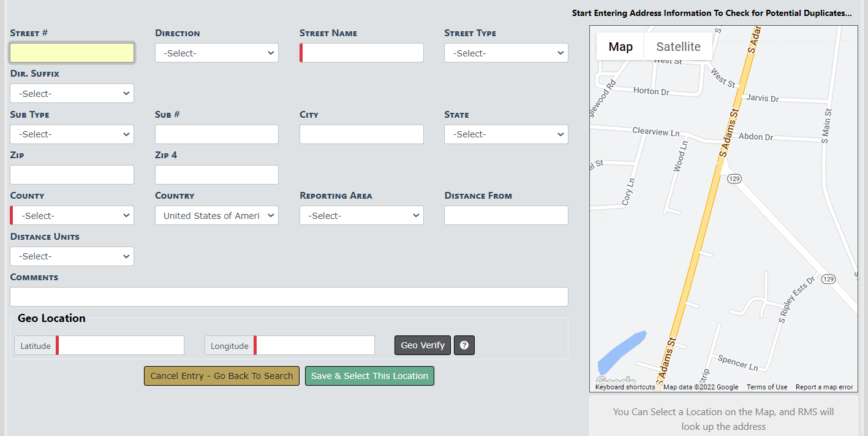Open the State dropdown list
868x436 pixels.
[x=506, y=134]
